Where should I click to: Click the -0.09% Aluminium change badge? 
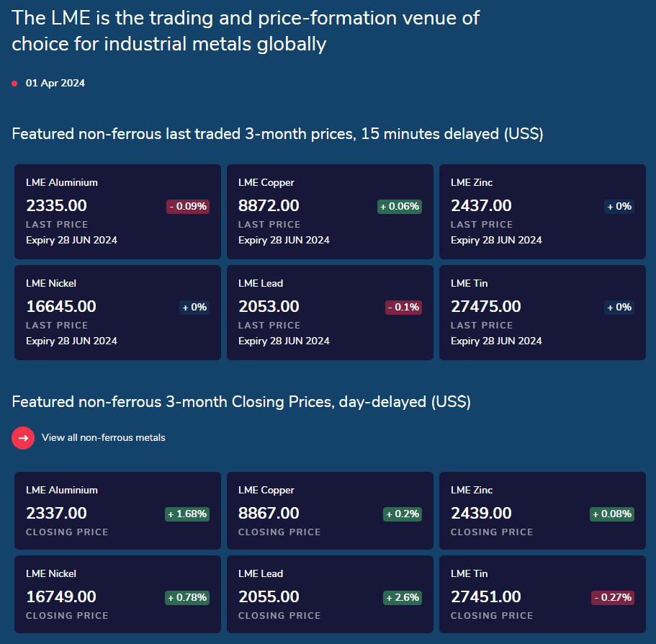click(188, 206)
